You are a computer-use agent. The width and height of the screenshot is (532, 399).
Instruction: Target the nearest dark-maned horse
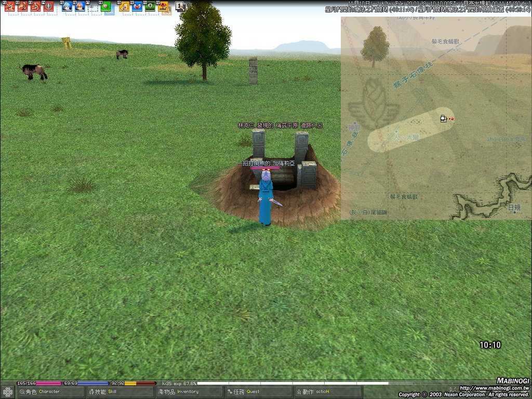pos(34,72)
